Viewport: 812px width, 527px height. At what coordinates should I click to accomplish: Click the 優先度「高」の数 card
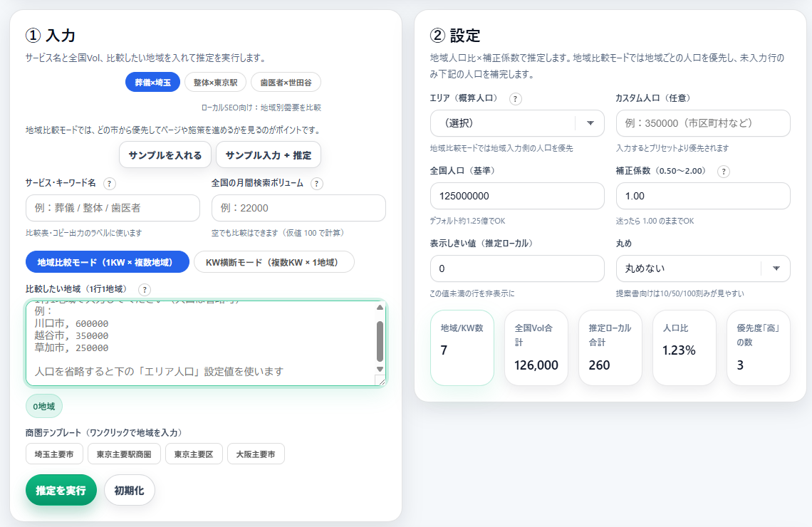click(x=759, y=348)
